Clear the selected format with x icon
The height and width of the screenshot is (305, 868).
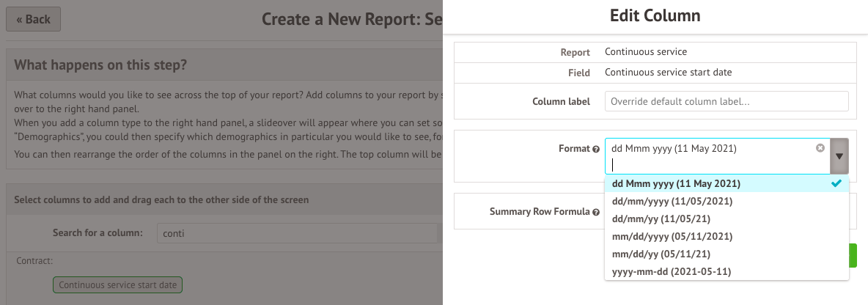(820, 148)
